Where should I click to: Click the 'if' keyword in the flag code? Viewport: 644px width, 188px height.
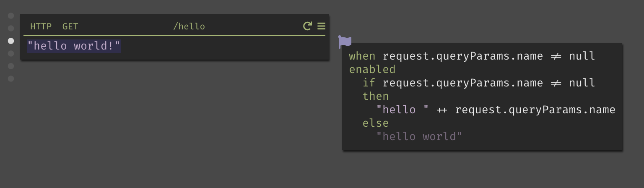click(x=369, y=83)
